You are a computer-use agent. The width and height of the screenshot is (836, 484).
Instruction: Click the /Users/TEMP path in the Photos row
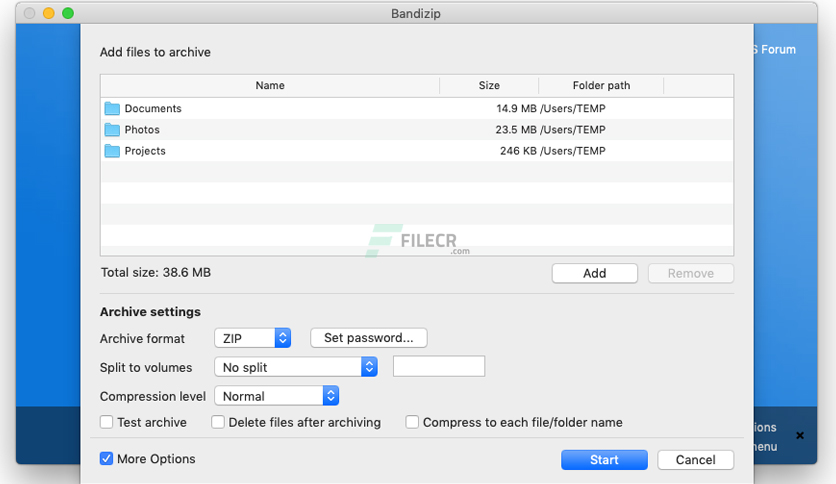573,130
